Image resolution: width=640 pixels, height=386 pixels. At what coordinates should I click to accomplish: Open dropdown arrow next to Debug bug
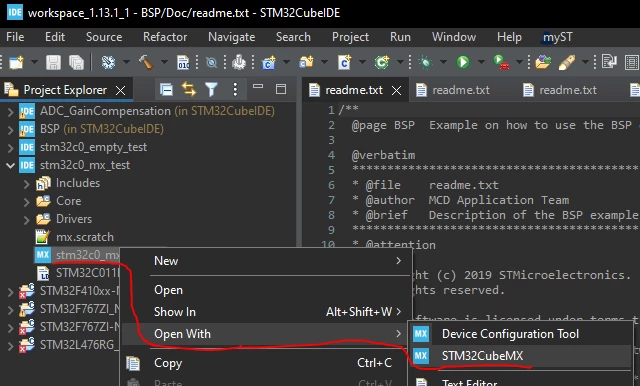tap(443, 63)
